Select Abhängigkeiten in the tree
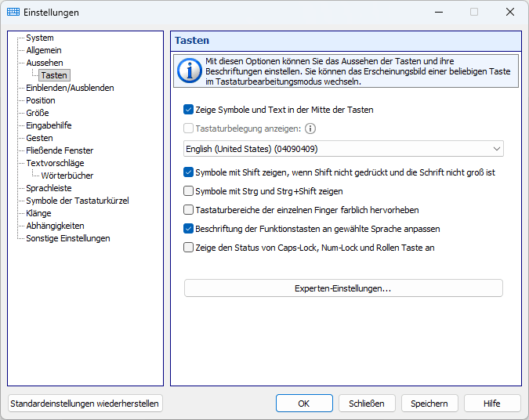The height and width of the screenshot is (420, 529). pos(56,226)
